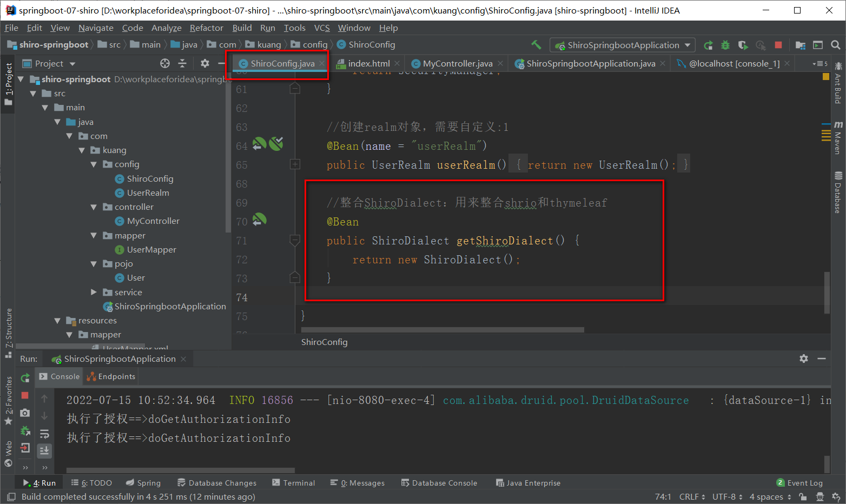
Task: Open Event Log from status bar
Action: point(799,483)
